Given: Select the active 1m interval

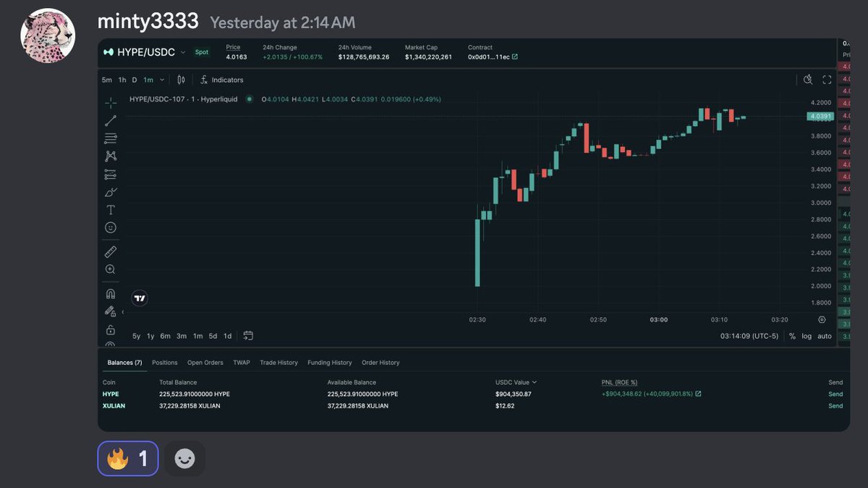Looking at the screenshot, I should tap(148, 80).
